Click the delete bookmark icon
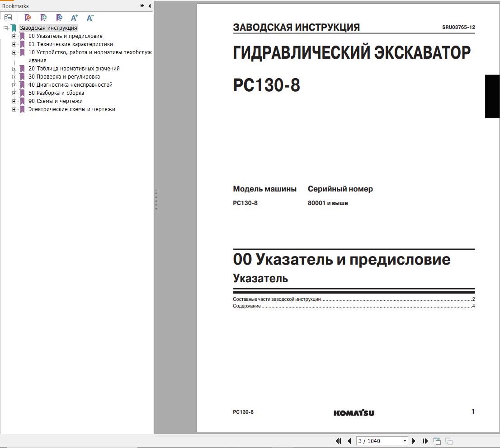This screenshot has width=500, height=448. click(x=28, y=18)
